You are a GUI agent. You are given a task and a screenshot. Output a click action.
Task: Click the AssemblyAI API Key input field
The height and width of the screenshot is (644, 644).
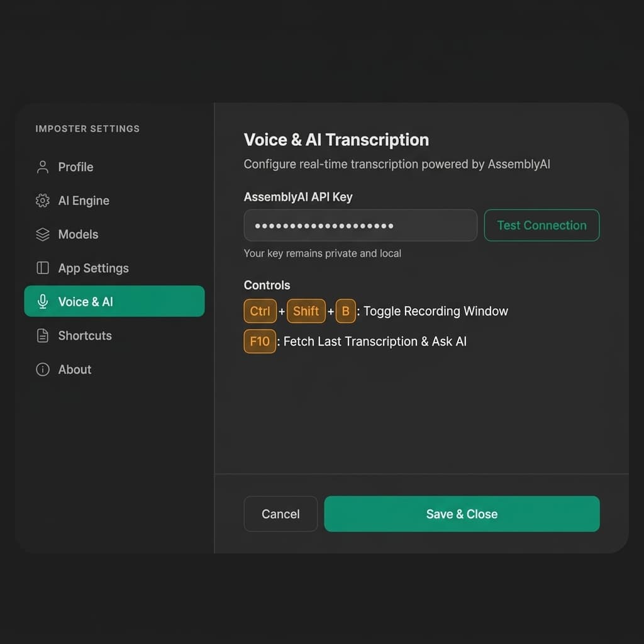(360, 225)
